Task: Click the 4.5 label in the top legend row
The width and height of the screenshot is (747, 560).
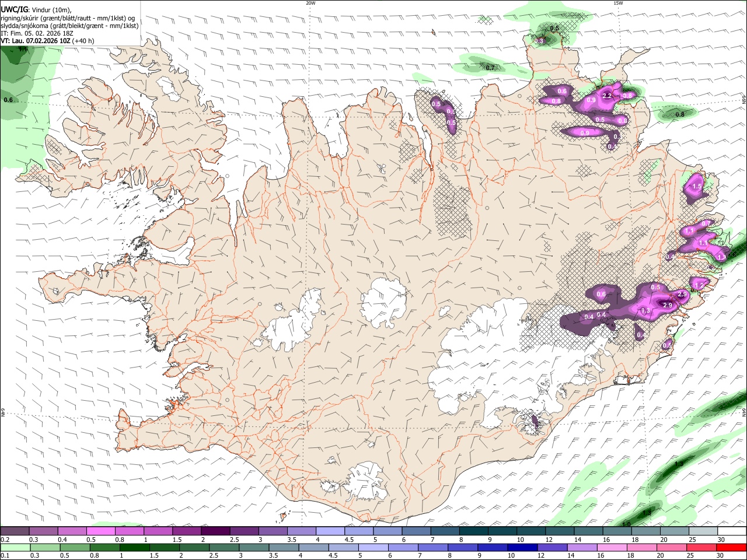Action: (349, 540)
